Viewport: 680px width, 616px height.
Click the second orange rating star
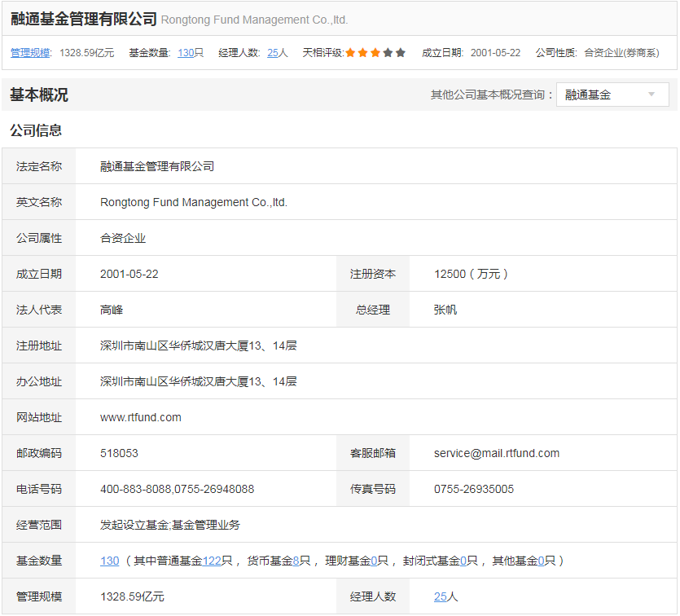362,53
